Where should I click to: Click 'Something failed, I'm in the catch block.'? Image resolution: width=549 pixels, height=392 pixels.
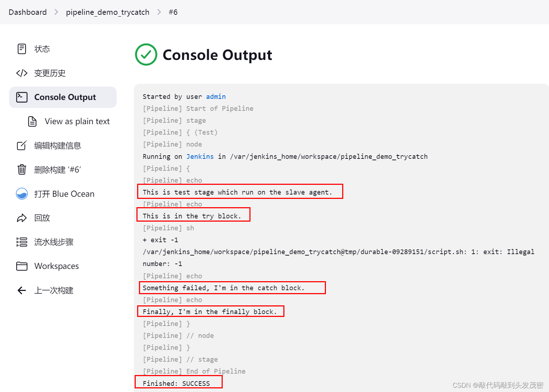(x=223, y=288)
